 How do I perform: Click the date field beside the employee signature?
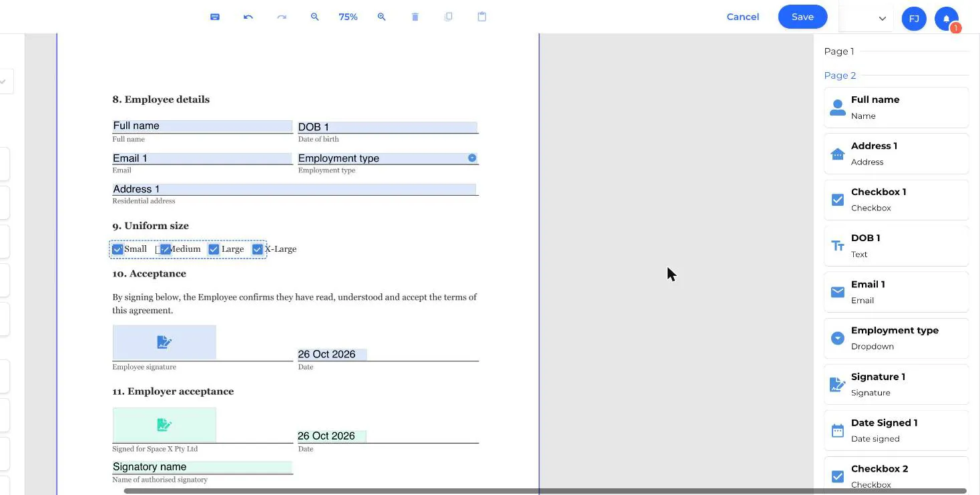point(332,354)
